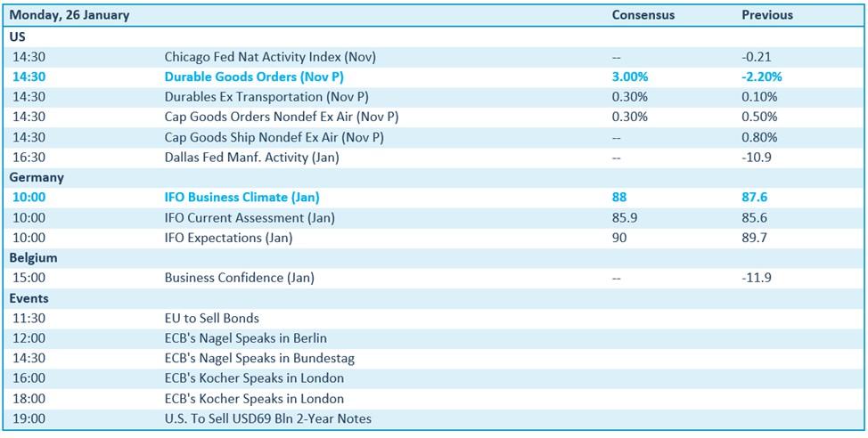Click Dallas Fed Manf. Activity (Jan)

[251, 158]
